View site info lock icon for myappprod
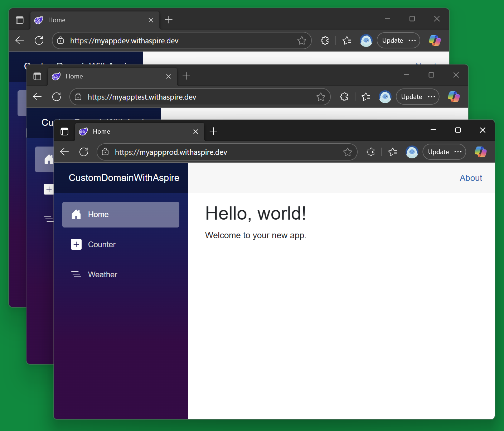 105,152
